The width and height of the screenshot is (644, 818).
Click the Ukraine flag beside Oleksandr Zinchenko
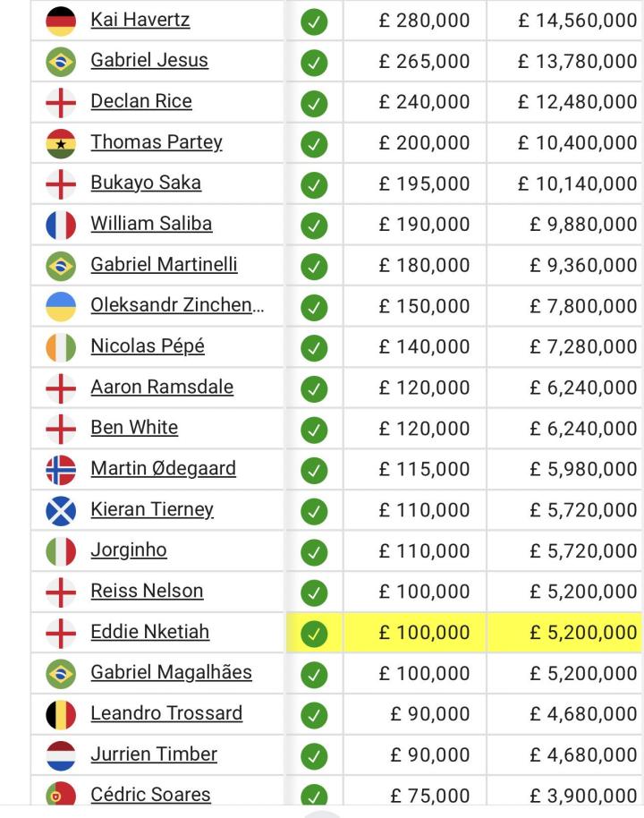(61, 306)
